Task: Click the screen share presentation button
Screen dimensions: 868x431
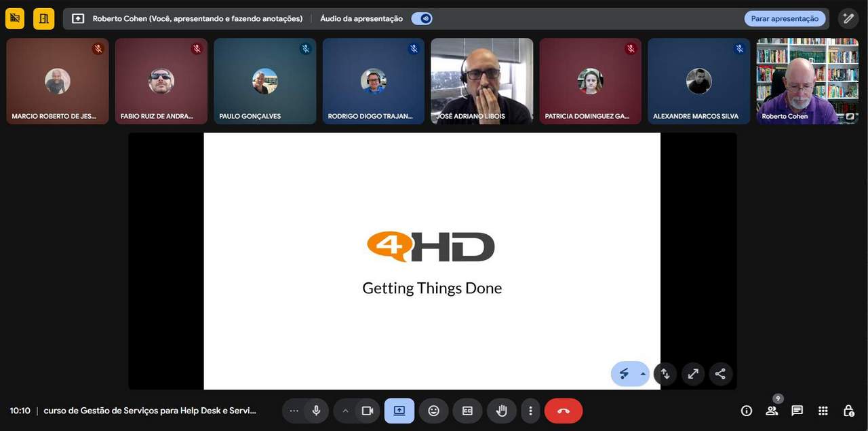Action: [399, 411]
